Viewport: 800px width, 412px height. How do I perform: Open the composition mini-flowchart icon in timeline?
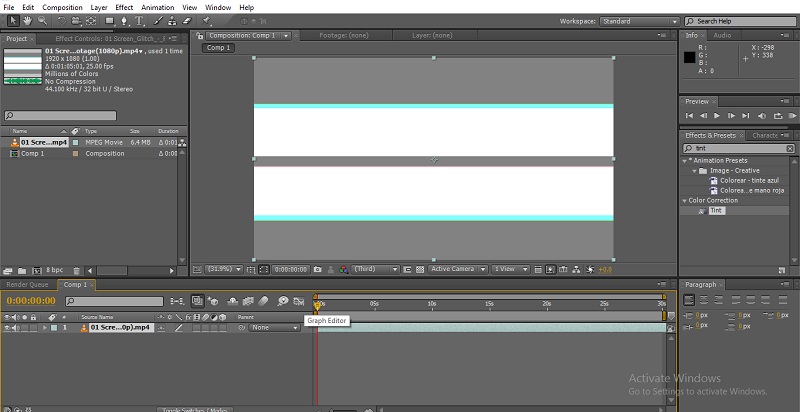[178, 301]
